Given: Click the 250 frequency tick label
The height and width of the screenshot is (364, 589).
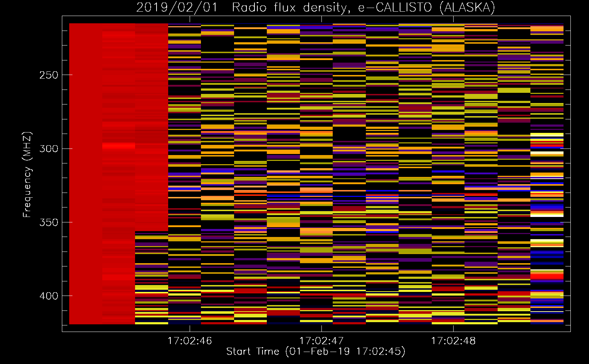Looking at the screenshot, I should click(x=49, y=75).
